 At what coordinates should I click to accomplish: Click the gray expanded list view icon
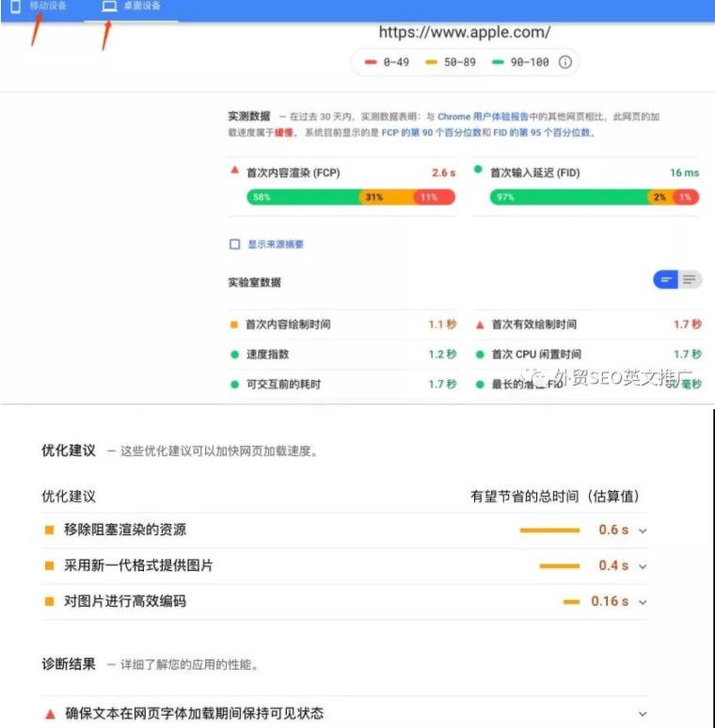[x=691, y=279]
